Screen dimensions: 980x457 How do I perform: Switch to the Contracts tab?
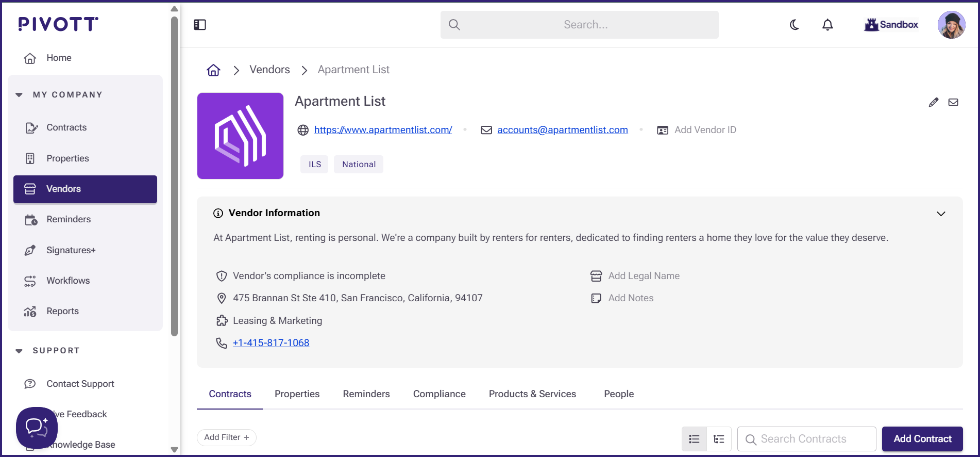[230, 394]
